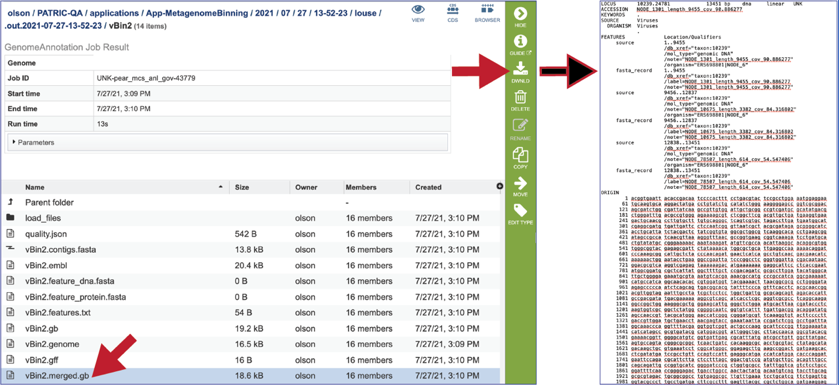The height and width of the screenshot is (385, 839).
Task: Open the genome BROWSER icon
Action: pyautogui.click(x=487, y=9)
